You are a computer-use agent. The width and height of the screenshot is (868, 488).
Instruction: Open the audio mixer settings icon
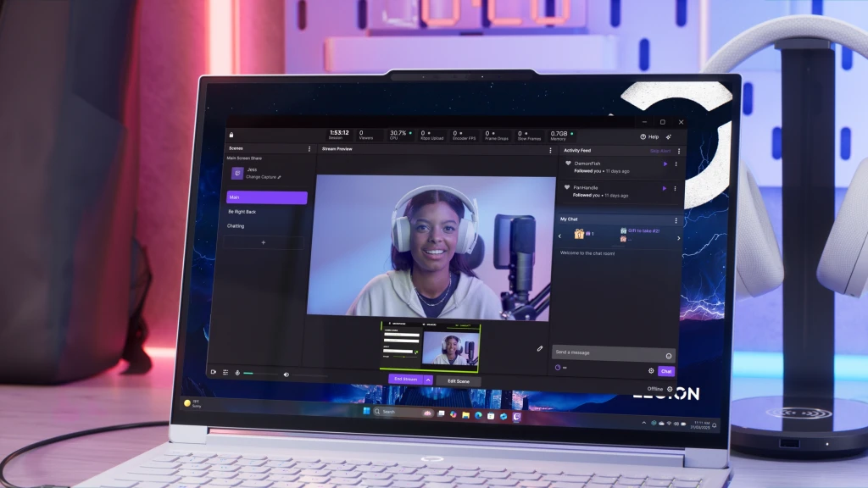(x=225, y=372)
